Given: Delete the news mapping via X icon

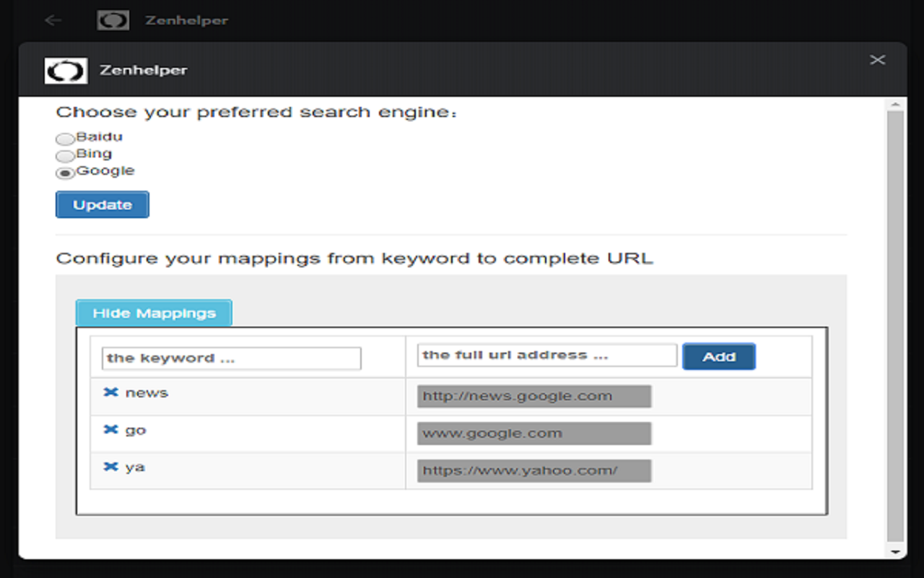Looking at the screenshot, I should [110, 392].
